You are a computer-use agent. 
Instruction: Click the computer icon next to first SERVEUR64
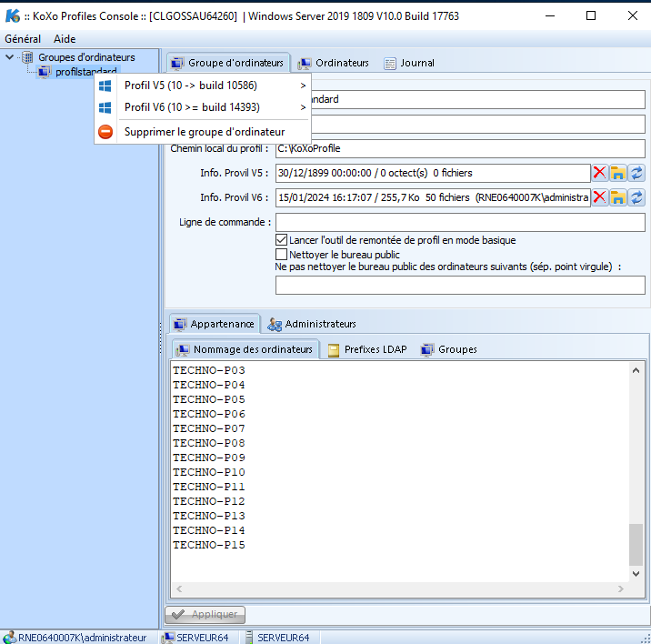(168, 638)
